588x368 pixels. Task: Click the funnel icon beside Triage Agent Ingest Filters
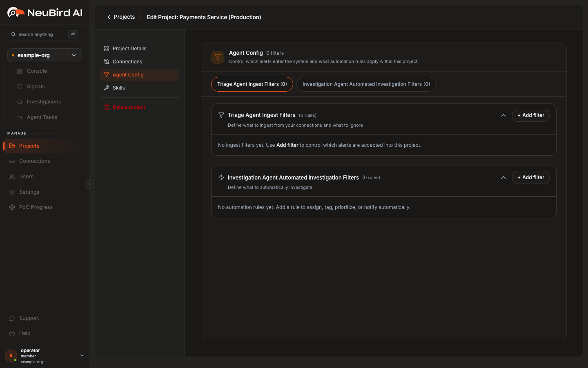tap(221, 115)
